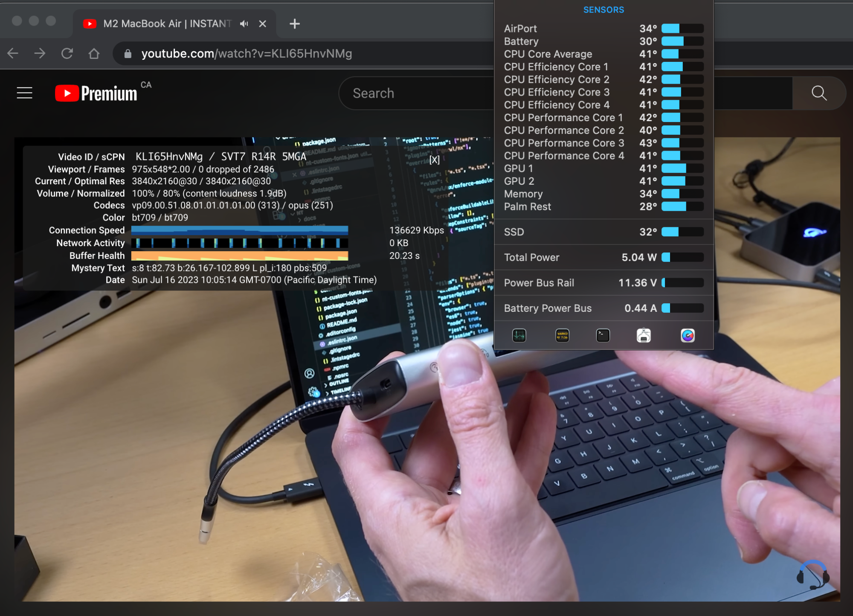Click the Mystery Text s:8 line
This screenshot has height=616, width=853.
(x=229, y=268)
